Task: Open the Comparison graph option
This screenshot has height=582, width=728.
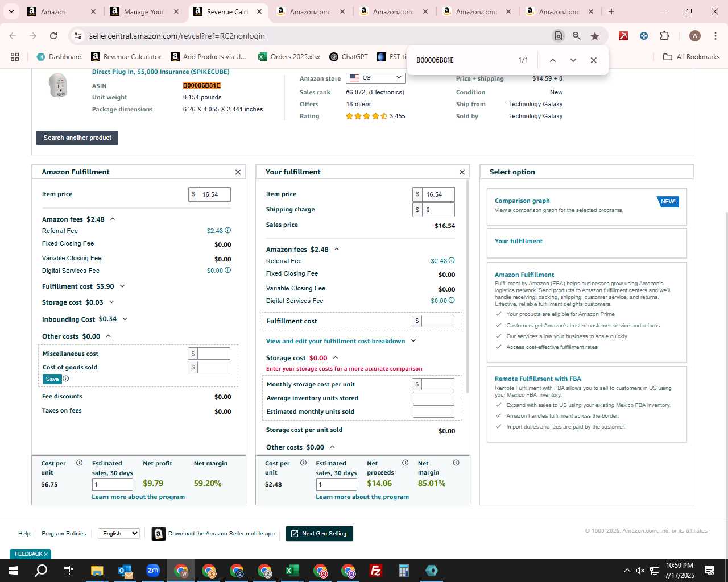Action: [587, 206]
